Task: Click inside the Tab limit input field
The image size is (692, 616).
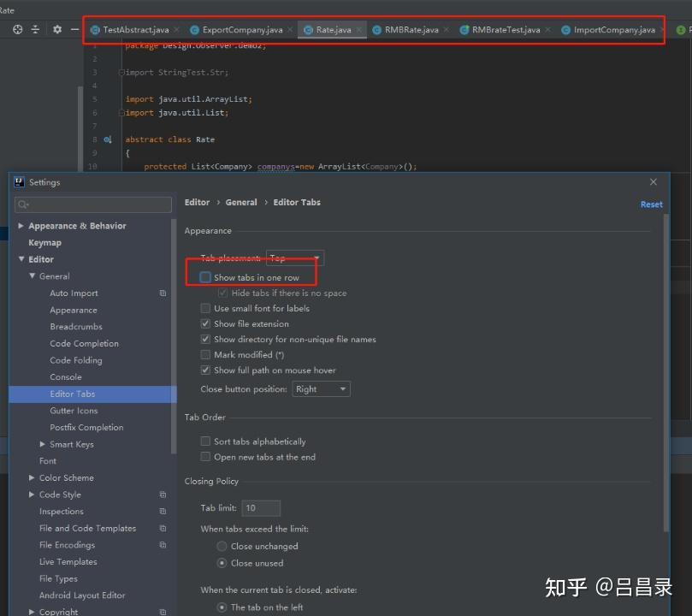Action: point(261,507)
